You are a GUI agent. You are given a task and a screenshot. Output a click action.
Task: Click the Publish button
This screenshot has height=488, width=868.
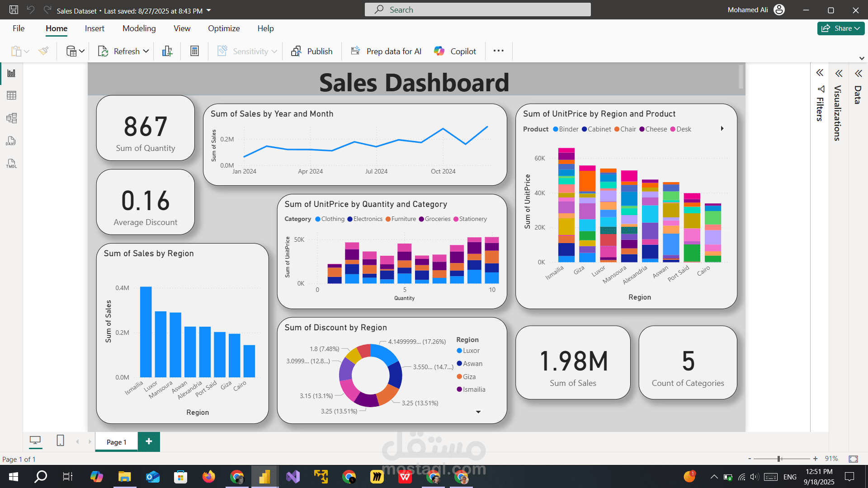[x=312, y=51]
